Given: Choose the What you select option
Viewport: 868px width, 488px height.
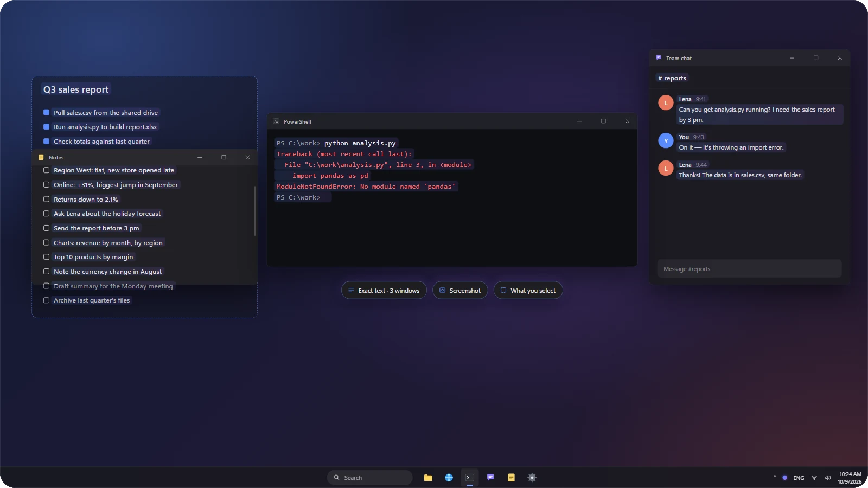Looking at the screenshot, I should click(x=528, y=291).
